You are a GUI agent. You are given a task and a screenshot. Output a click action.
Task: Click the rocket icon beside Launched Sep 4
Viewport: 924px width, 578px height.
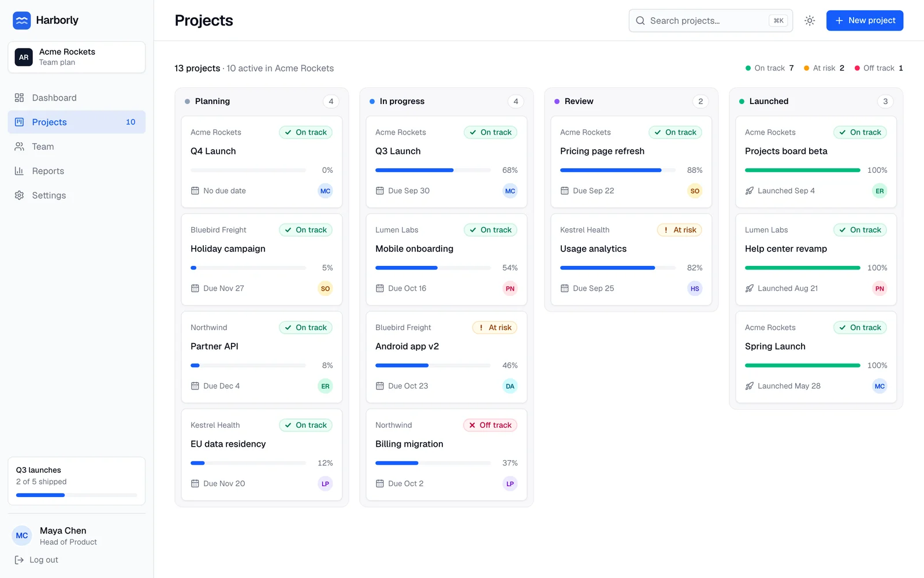click(750, 191)
